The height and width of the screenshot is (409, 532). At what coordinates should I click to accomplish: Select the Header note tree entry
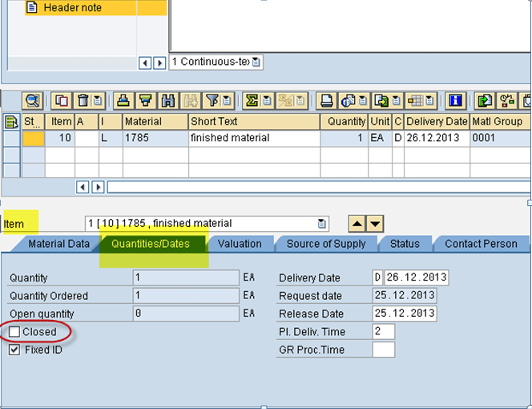point(71,8)
